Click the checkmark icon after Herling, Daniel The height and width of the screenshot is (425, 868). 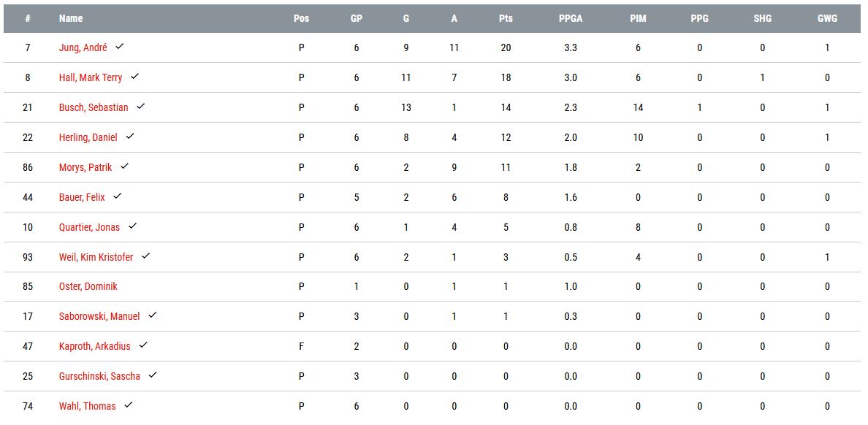(x=130, y=137)
